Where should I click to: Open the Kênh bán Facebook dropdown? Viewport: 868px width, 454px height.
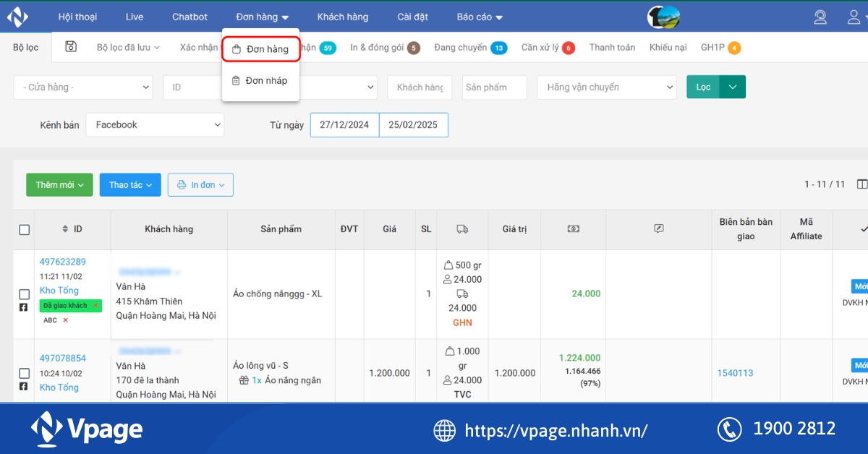(155, 124)
